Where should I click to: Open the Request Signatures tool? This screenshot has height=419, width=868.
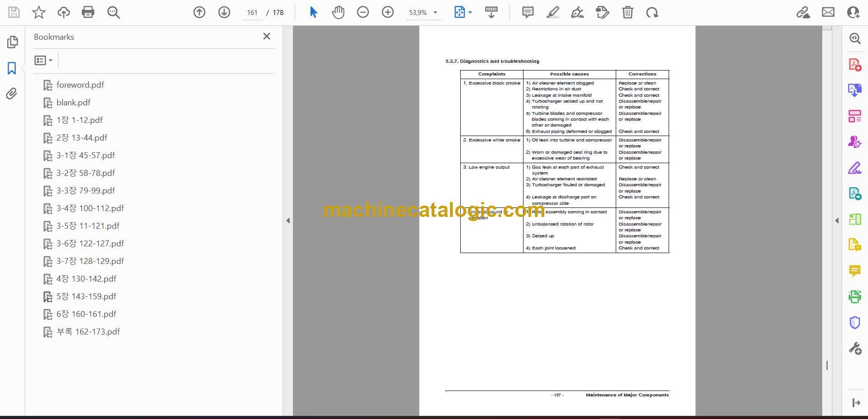pyautogui.click(x=855, y=142)
